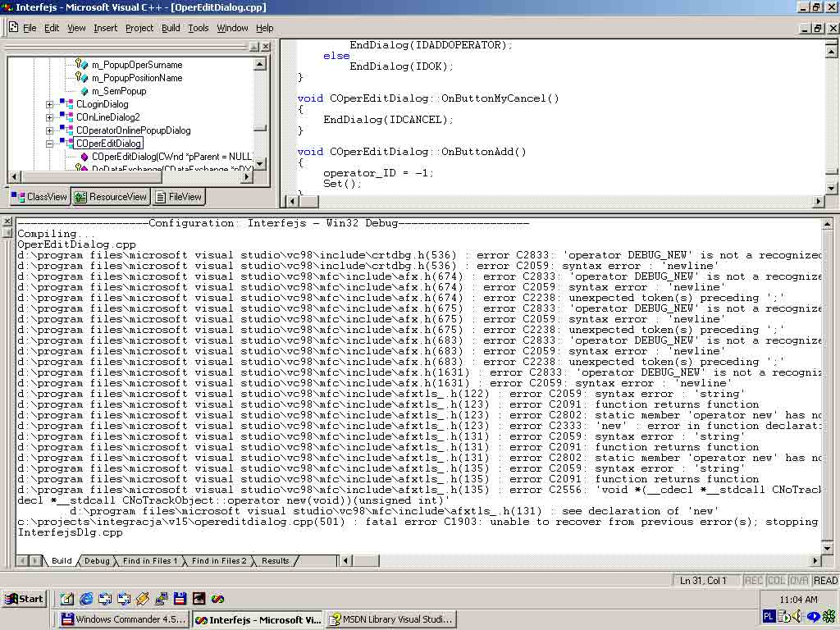This screenshot has width=840, height=630.
Task: Click the protected member icon of m_PopupPositionName
Action: 81,78
